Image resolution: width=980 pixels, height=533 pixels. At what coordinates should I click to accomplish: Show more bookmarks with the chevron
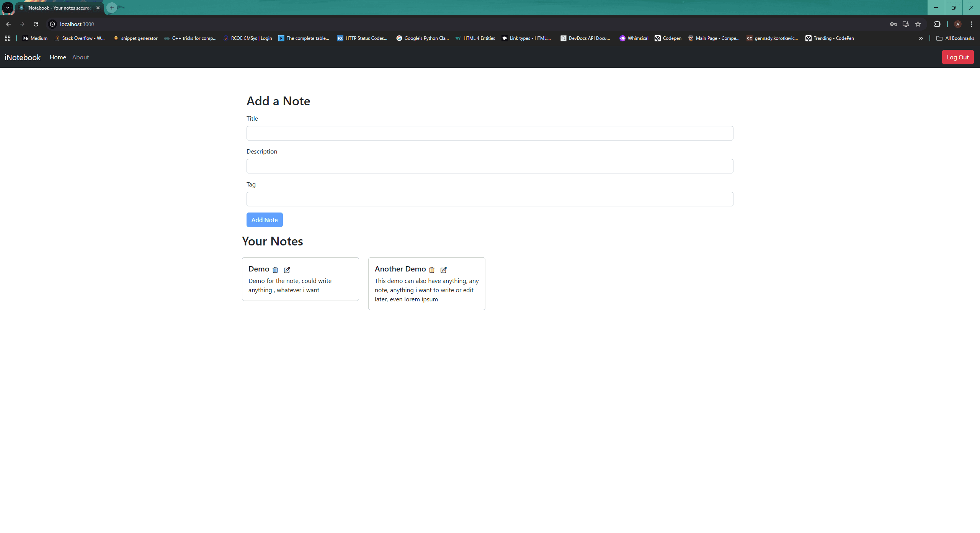[x=921, y=38]
